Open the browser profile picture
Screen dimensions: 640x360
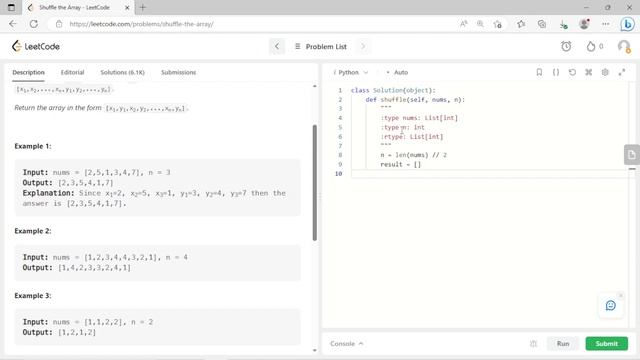584,24
